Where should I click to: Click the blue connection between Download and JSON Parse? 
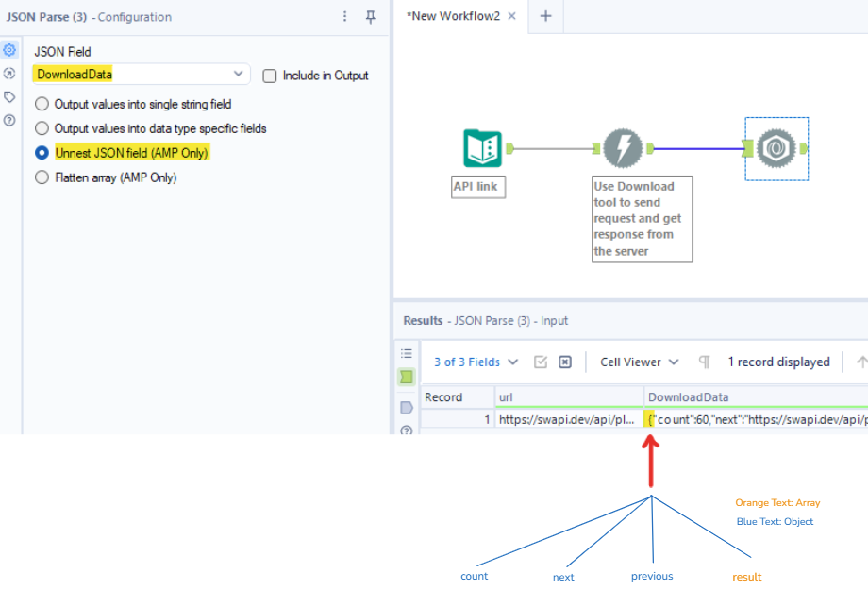click(x=700, y=148)
